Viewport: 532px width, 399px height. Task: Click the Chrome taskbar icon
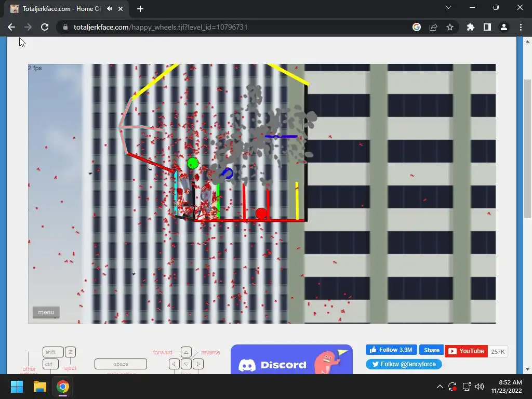click(x=63, y=387)
